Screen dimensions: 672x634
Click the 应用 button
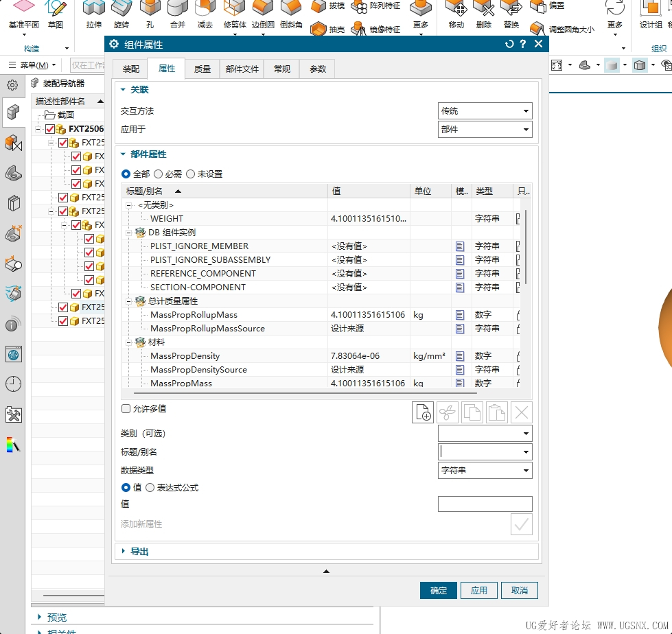coord(478,590)
